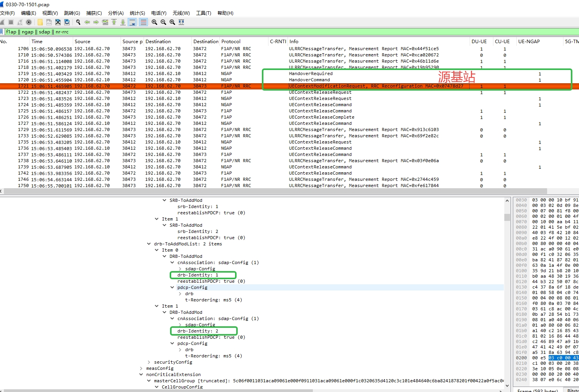Image resolution: width=579 pixels, height=392 pixels.
Task: Select packet 1720 HandoverCommand
Action: click(289, 80)
